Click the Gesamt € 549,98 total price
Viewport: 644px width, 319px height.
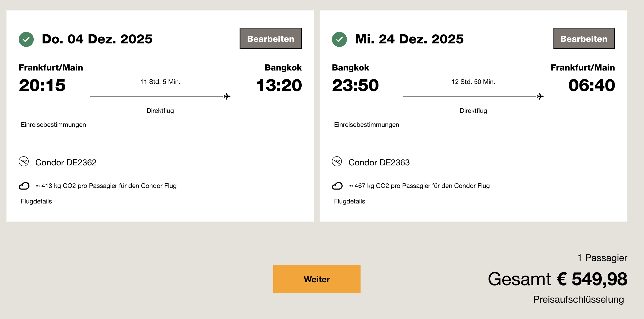pos(557,279)
